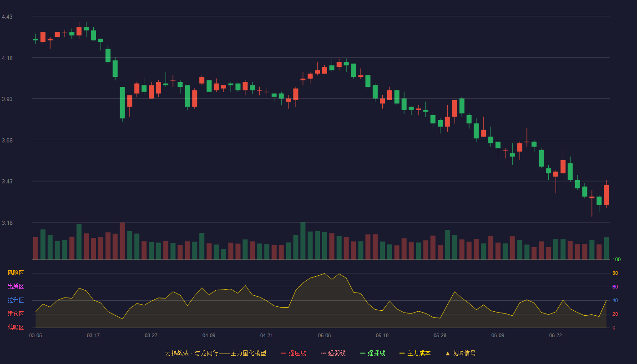The height and width of the screenshot is (364, 637).
Task: Click the 3.93 price axis label
Action: click(x=7, y=99)
